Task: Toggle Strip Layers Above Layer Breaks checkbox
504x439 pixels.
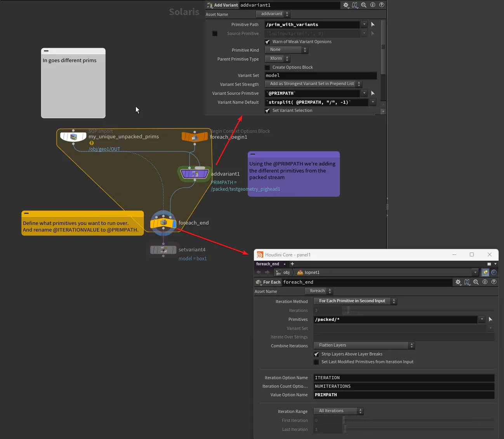Action: click(x=316, y=354)
